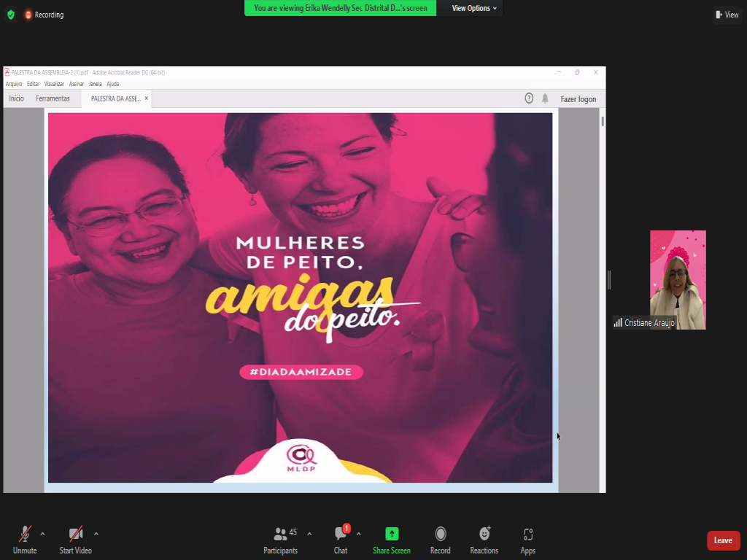747x560 pixels.
Task: Open the Arquivo menu in Acrobat
Action: point(14,84)
